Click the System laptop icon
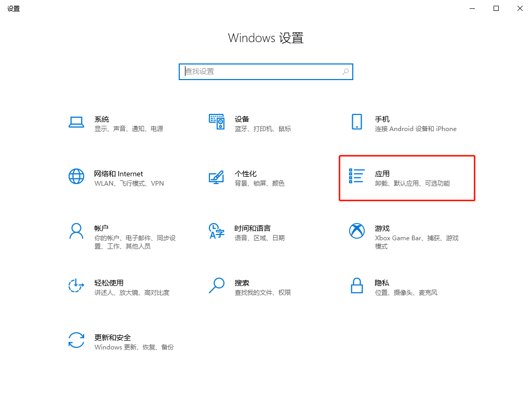This screenshot has height=416, width=532. pos(76,122)
